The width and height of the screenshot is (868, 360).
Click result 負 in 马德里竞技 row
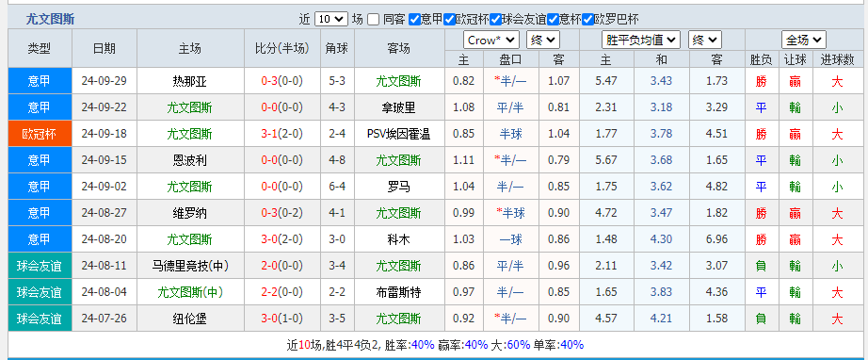coord(762,267)
